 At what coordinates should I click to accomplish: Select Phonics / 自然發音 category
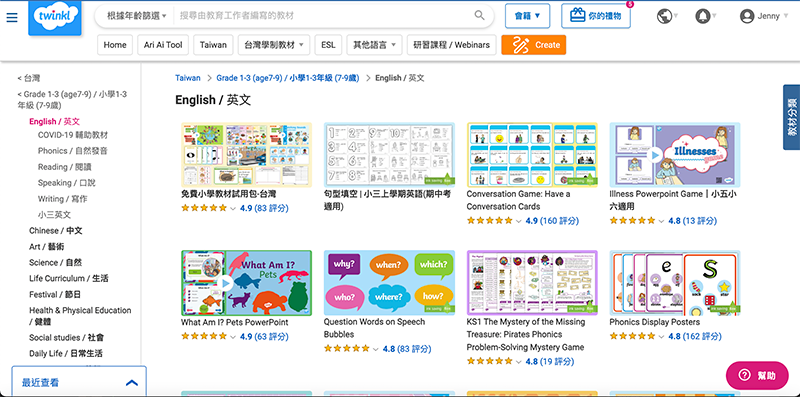(x=72, y=151)
